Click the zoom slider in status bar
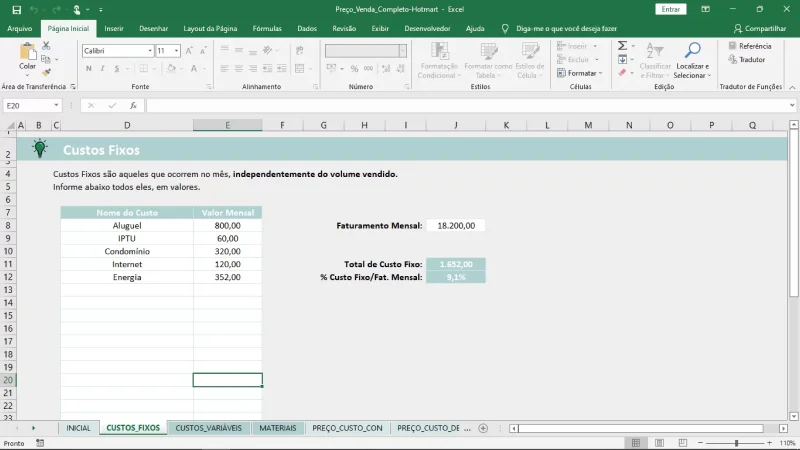800x450 pixels. click(x=737, y=443)
